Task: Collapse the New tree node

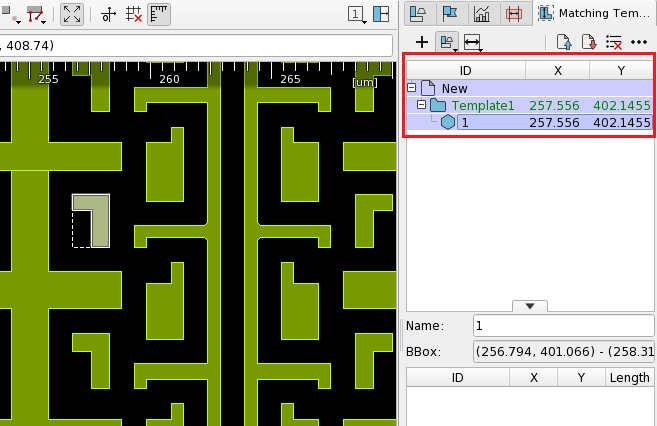Action: tap(412, 88)
